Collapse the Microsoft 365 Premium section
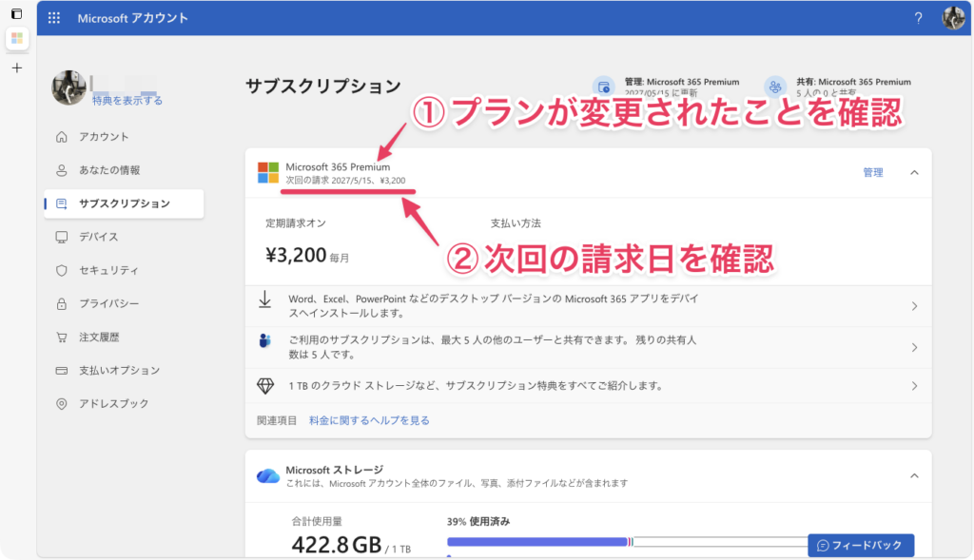Screen dimensions: 974x560 pyautogui.click(x=914, y=173)
